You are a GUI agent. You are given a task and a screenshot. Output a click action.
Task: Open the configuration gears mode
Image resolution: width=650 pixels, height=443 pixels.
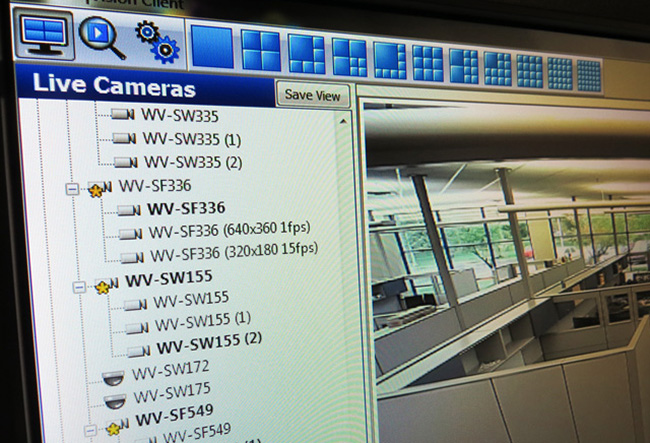[x=158, y=43]
